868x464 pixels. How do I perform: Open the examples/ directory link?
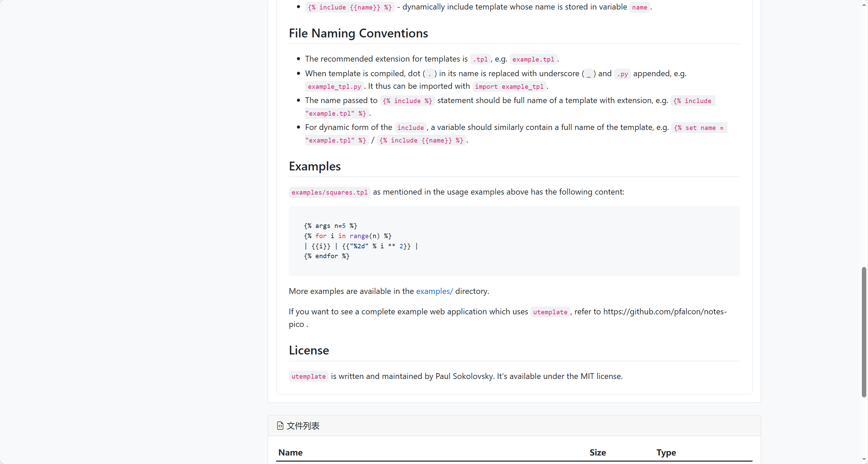pyautogui.click(x=434, y=291)
